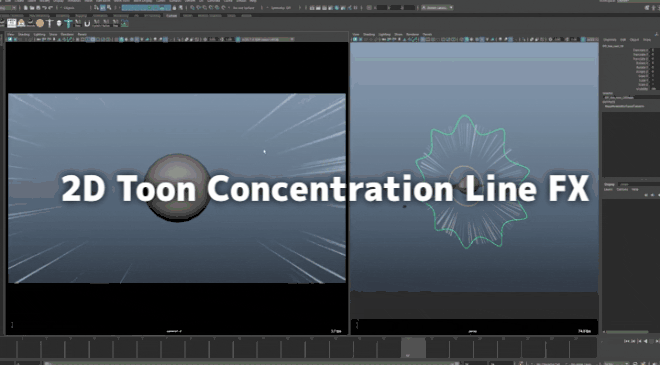Switch to the Custom shelf tab
This screenshot has height=365, width=660.
[x=172, y=16]
